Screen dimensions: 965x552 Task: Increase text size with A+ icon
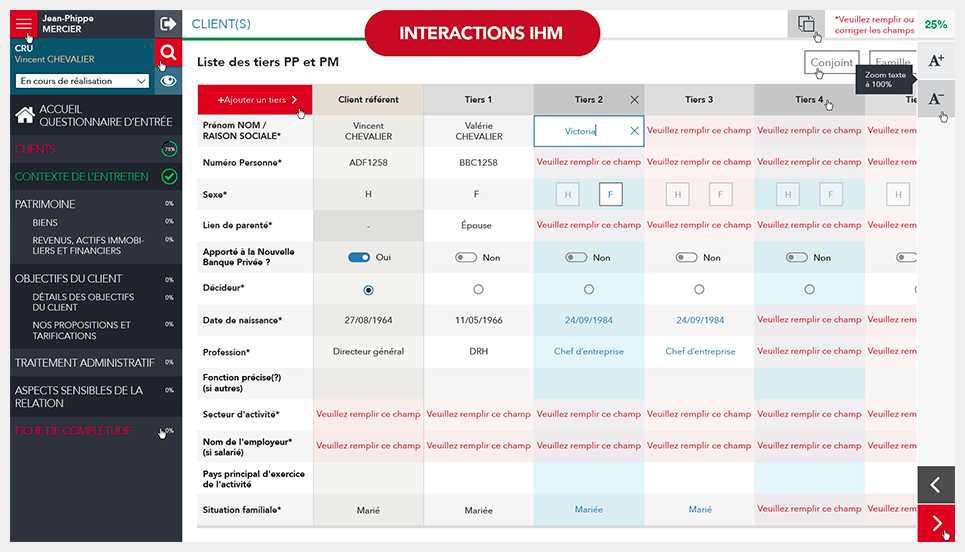[x=936, y=60]
